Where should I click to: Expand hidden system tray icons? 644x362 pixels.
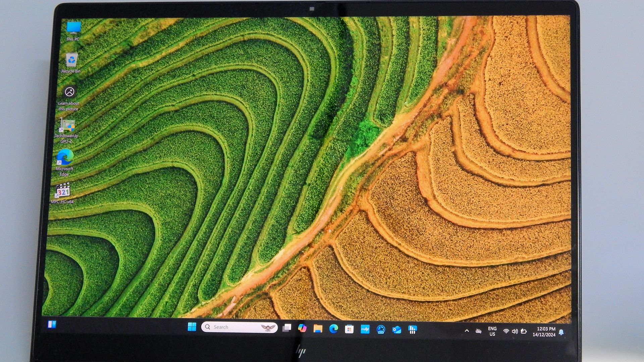[x=467, y=331]
